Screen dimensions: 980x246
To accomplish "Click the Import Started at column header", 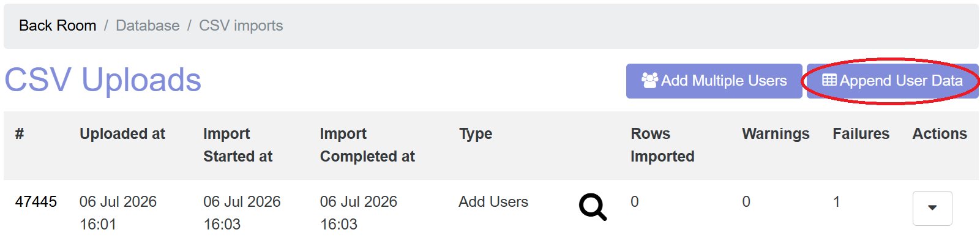I will (x=238, y=145).
